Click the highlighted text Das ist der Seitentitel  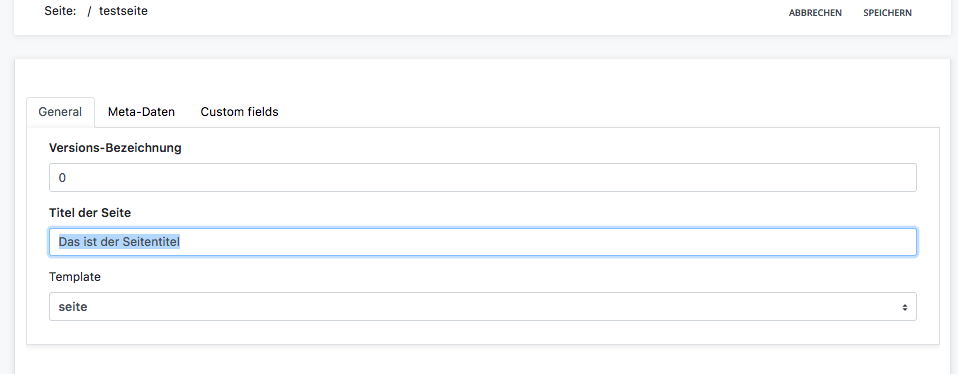pyautogui.click(x=119, y=242)
